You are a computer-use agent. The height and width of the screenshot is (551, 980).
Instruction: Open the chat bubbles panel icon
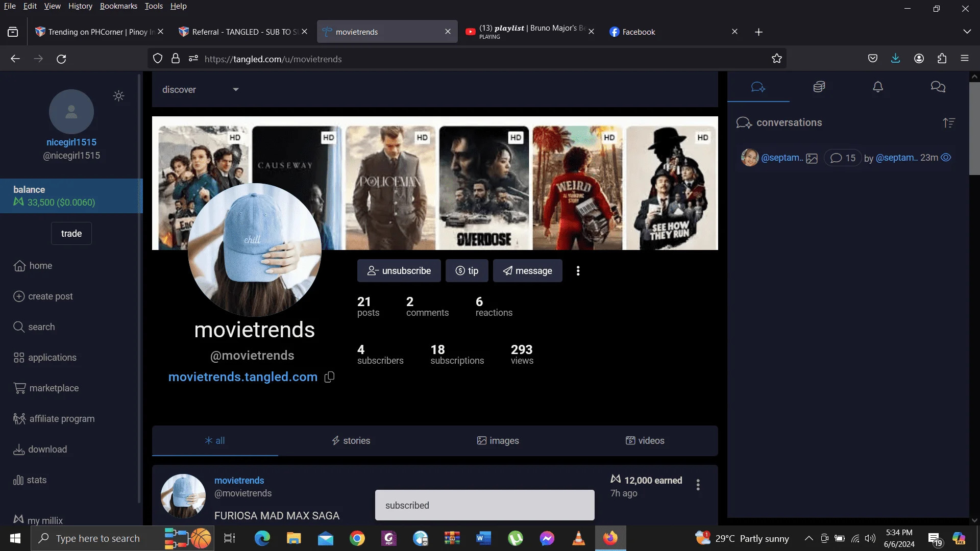[938, 87]
